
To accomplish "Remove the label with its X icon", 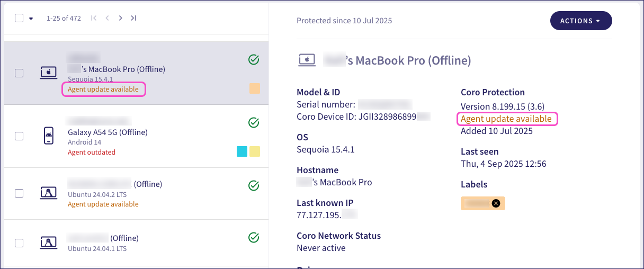I will [496, 203].
